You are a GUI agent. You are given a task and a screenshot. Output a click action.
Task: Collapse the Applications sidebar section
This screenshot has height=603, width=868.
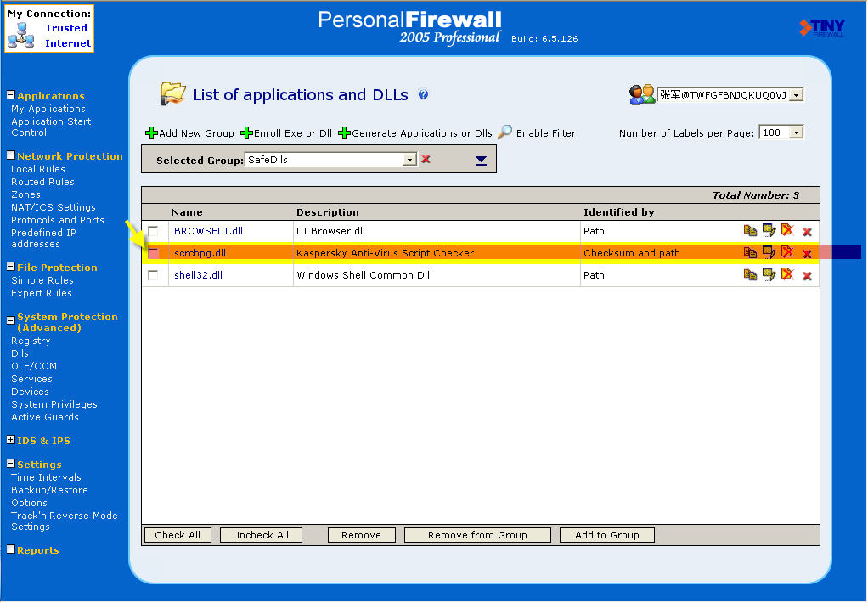[10, 94]
